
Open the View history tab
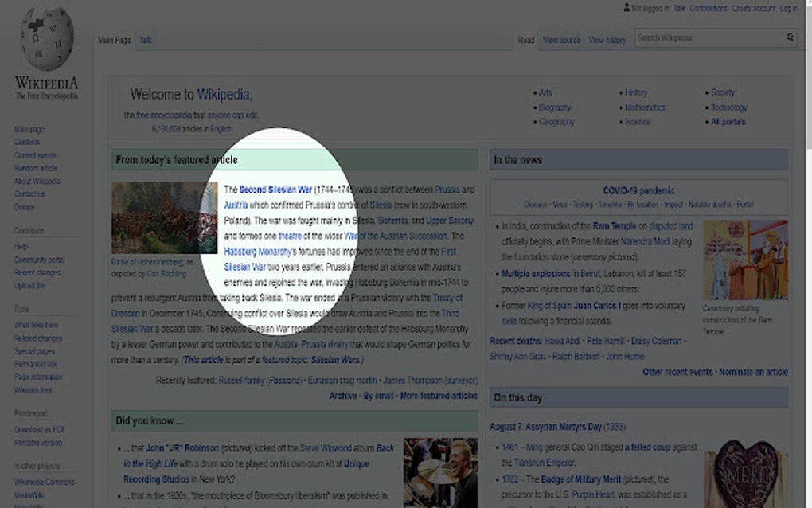pyautogui.click(x=607, y=39)
